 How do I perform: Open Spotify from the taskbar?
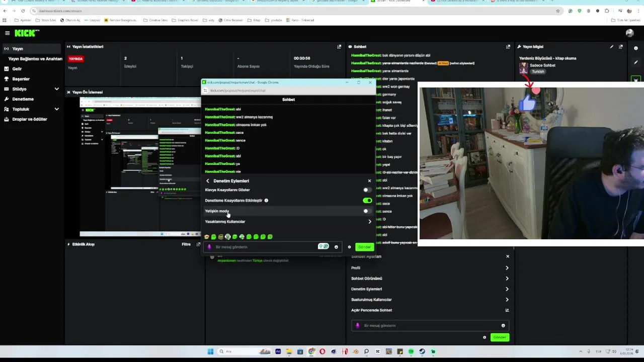point(411,351)
